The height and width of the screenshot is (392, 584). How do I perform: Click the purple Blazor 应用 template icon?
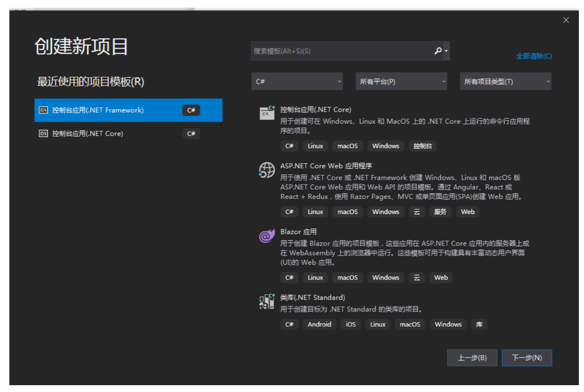pyautogui.click(x=267, y=235)
